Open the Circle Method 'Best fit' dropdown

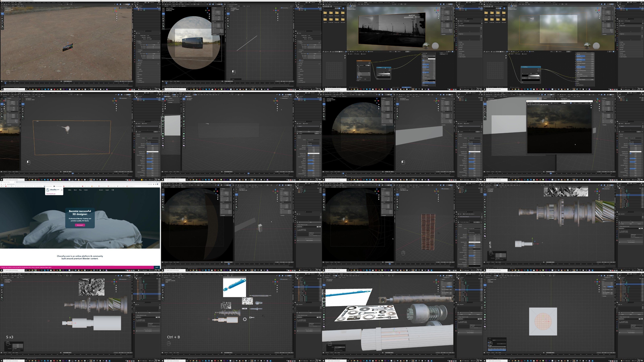coord(499,340)
